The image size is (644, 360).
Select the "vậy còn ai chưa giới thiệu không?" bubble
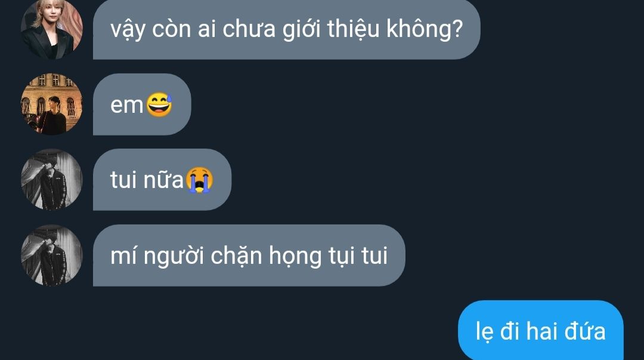coord(287,29)
